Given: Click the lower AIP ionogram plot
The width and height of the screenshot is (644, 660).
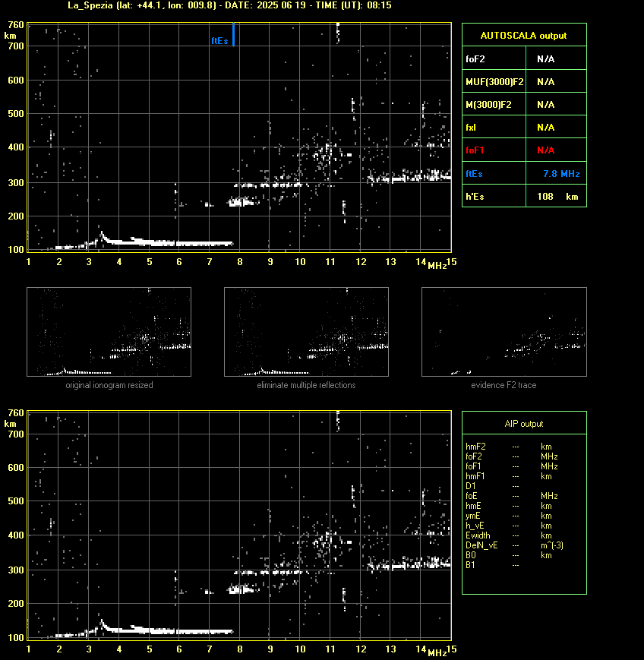Looking at the screenshot, I should coord(239,526).
